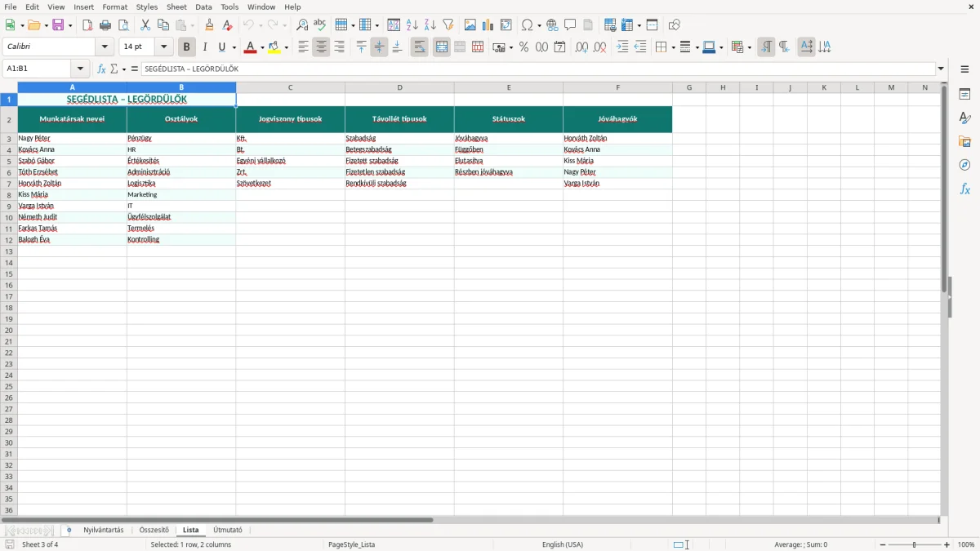
Task: Expand the formula bar with its arrow
Action: (x=942, y=69)
